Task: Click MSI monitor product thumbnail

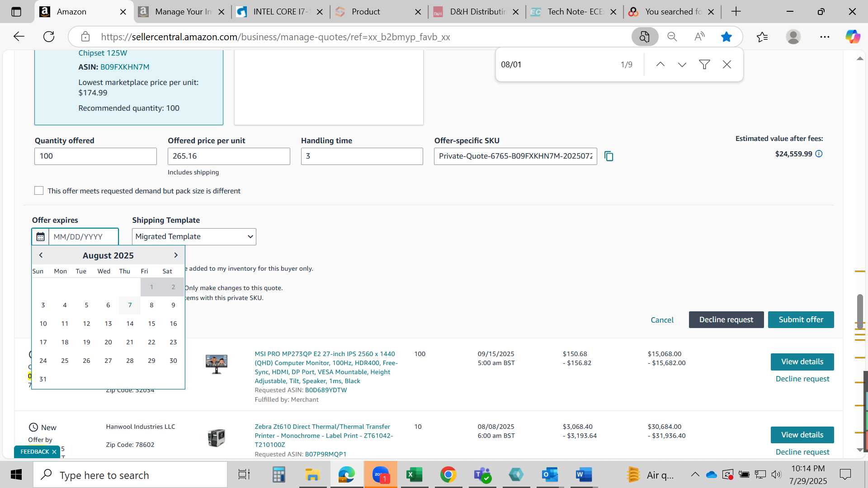Action: [217, 364]
